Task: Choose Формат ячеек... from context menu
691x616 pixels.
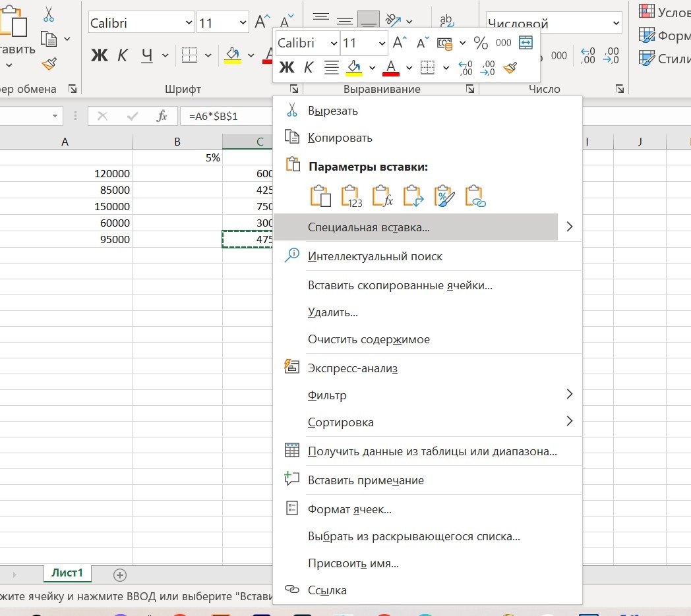Action: [427, 509]
